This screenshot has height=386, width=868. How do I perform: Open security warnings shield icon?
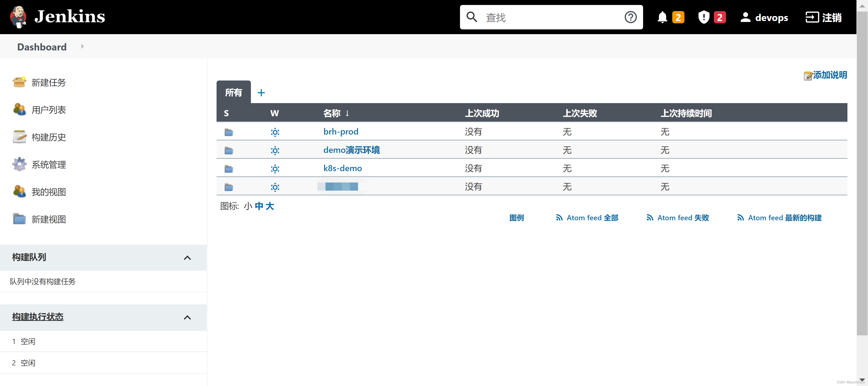point(704,17)
